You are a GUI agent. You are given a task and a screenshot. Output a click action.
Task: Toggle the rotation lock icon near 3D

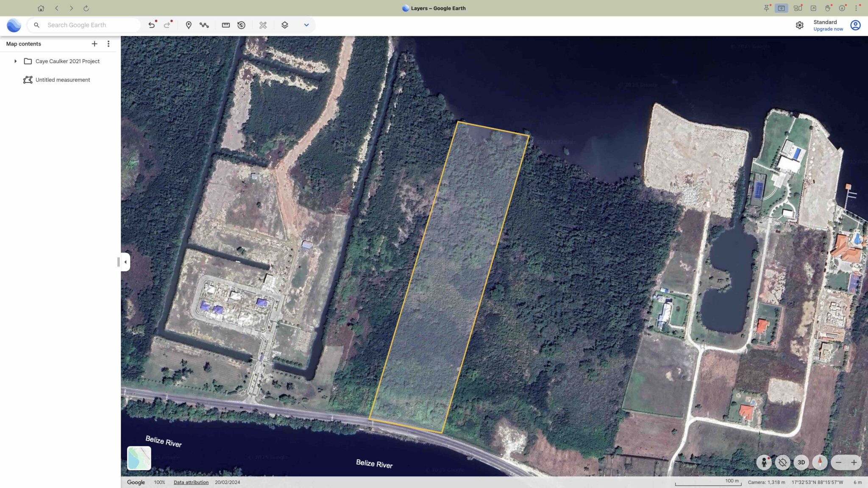click(782, 462)
